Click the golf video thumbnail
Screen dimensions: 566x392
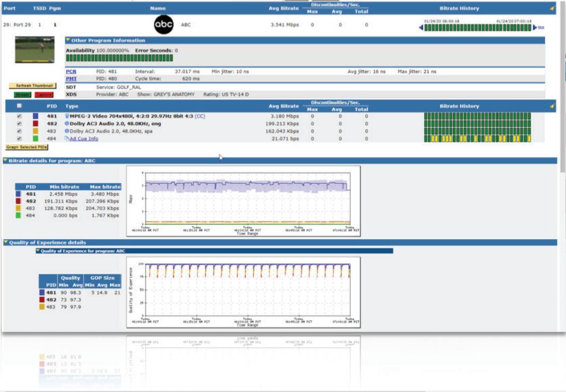[x=34, y=49]
